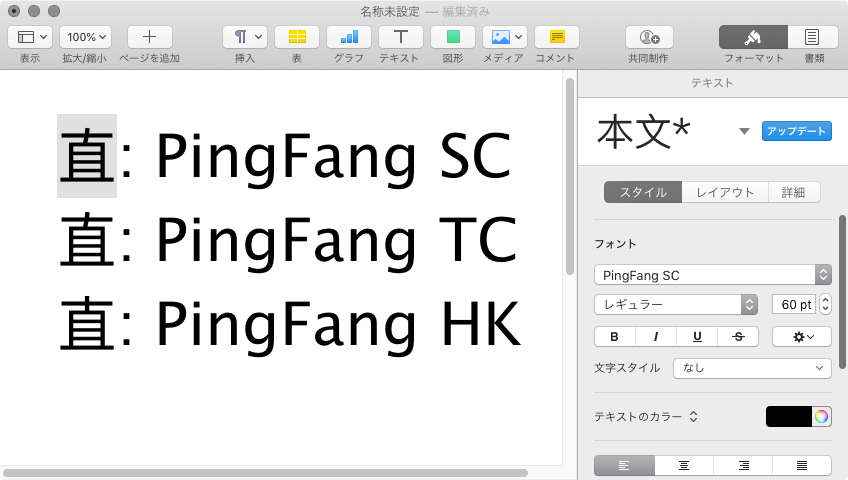Screen dimensions: 848x480
Task: Open the 挿入 paragraph insert menu
Action: (x=245, y=37)
